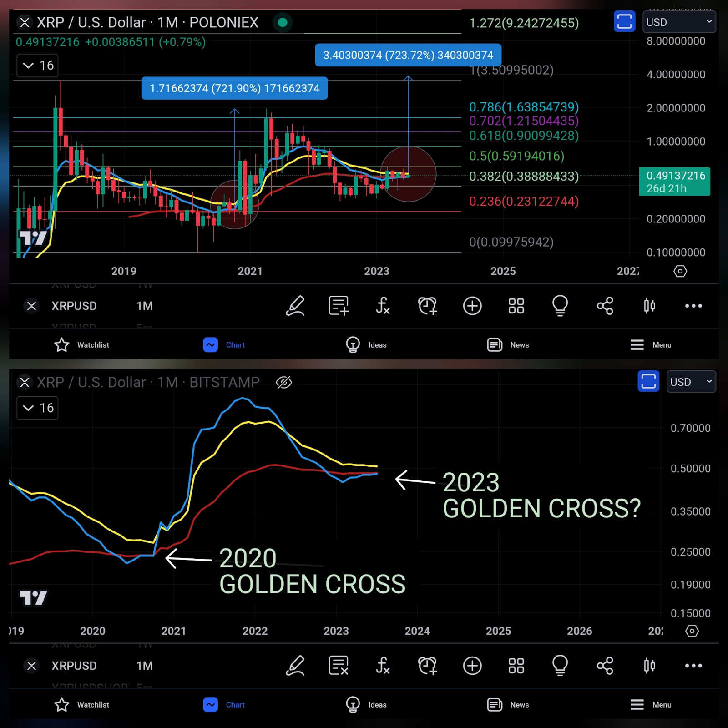Open the USD currency dropdown
Image resolution: width=728 pixels, height=728 pixels.
tap(679, 22)
